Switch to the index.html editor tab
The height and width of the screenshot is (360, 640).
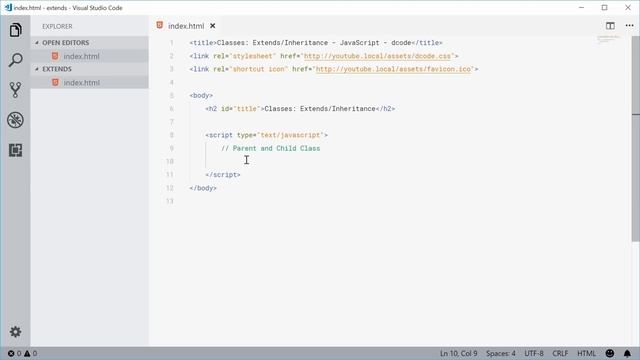coord(186,26)
